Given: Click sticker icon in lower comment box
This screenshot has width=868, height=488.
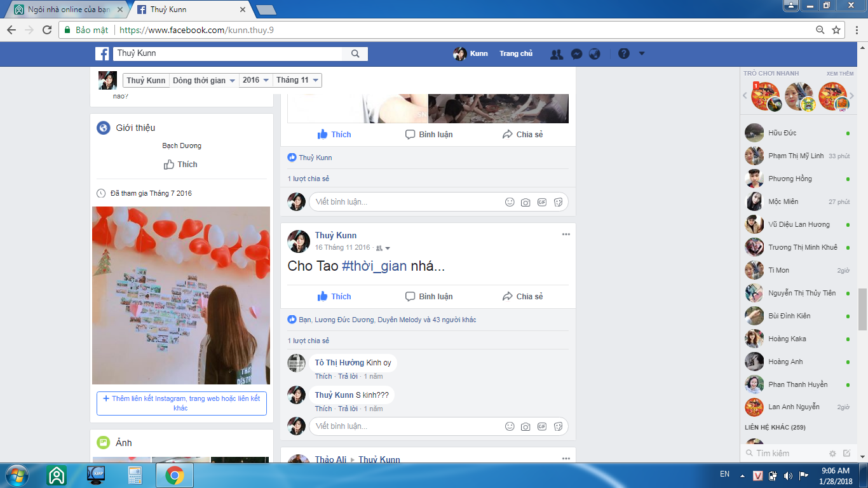Looking at the screenshot, I should point(558,426).
